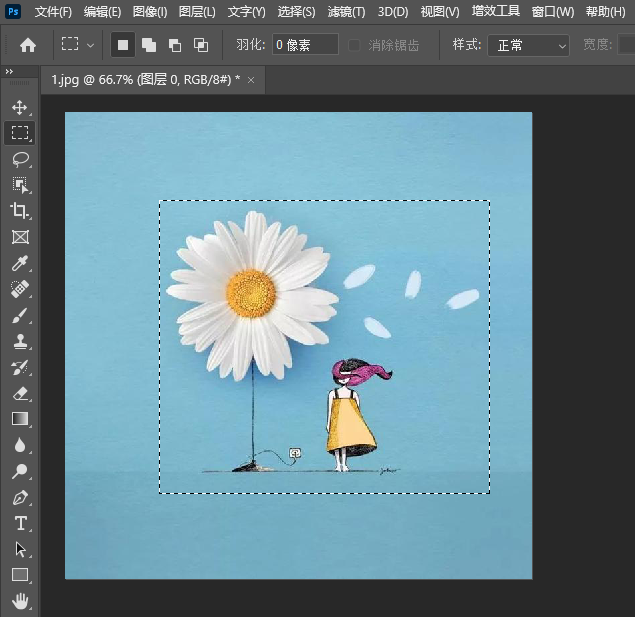Viewport: 635px width, 617px height.
Task: Select the Brush tool
Action: pos(20,315)
